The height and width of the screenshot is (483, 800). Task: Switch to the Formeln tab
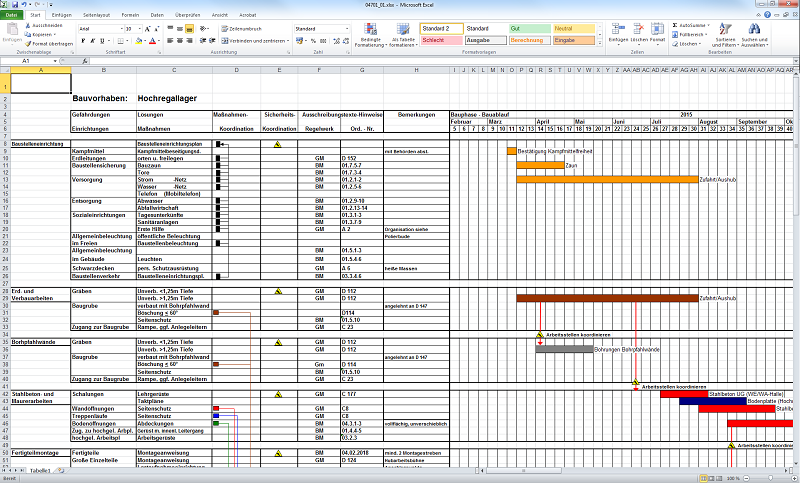pos(130,16)
